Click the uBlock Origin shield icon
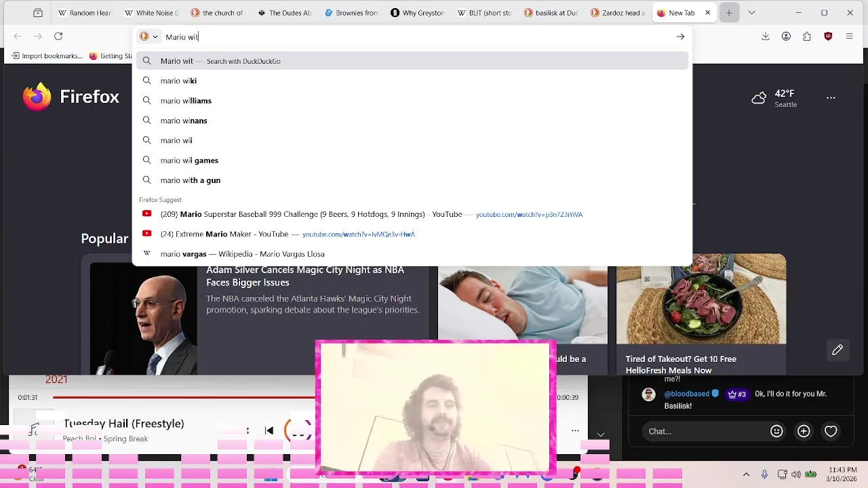This screenshot has height=488, width=868. 828,37
